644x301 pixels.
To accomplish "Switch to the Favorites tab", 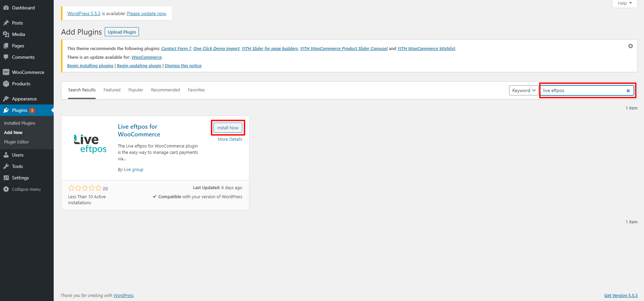I will tap(196, 90).
